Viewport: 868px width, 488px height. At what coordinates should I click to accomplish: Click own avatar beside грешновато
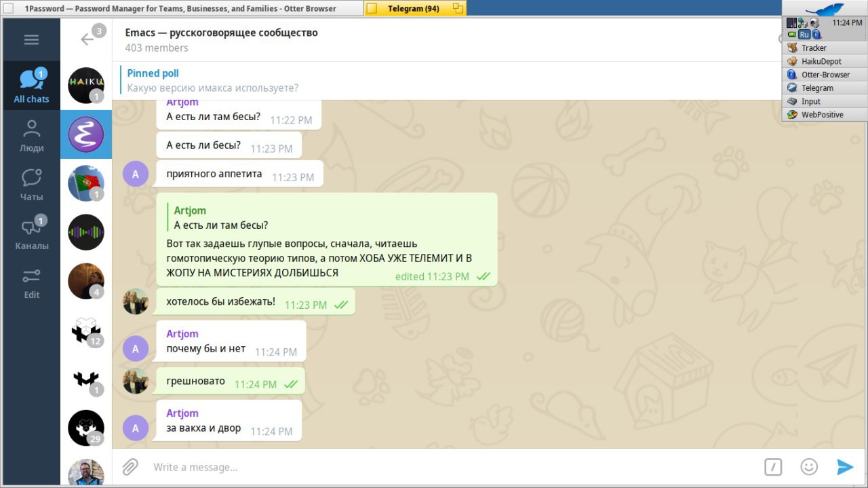[x=136, y=381]
